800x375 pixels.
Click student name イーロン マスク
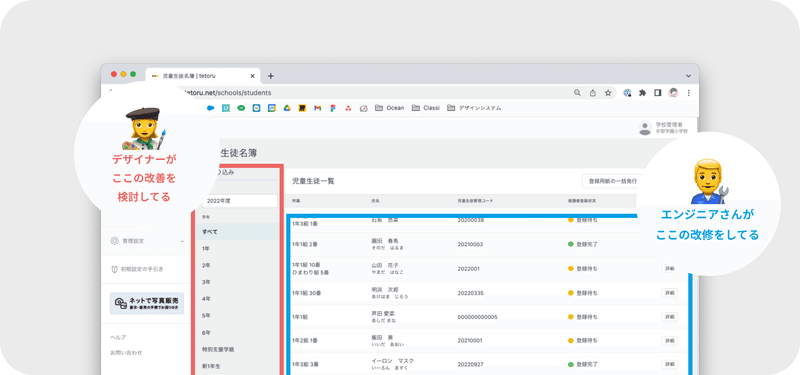click(x=392, y=361)
